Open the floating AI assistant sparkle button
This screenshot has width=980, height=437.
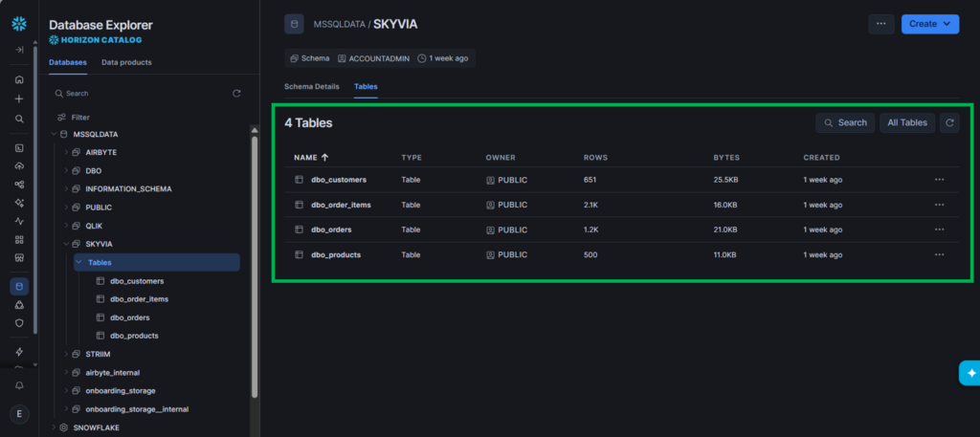[970, 373]
